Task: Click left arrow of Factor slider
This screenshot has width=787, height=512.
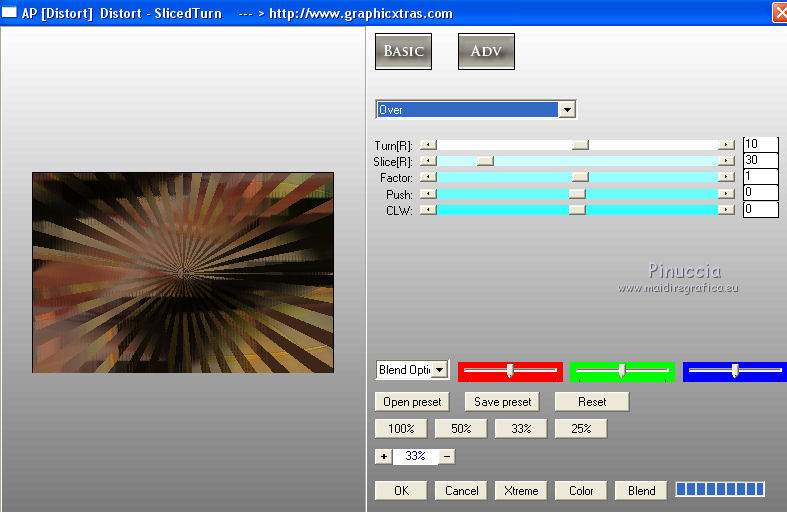Action: click(428, 177)
